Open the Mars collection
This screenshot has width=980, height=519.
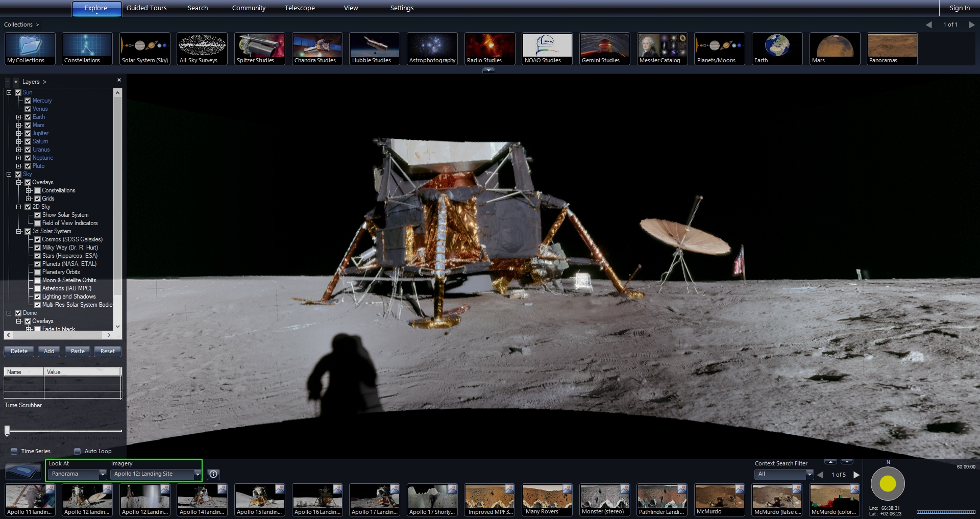coord(835,48)
